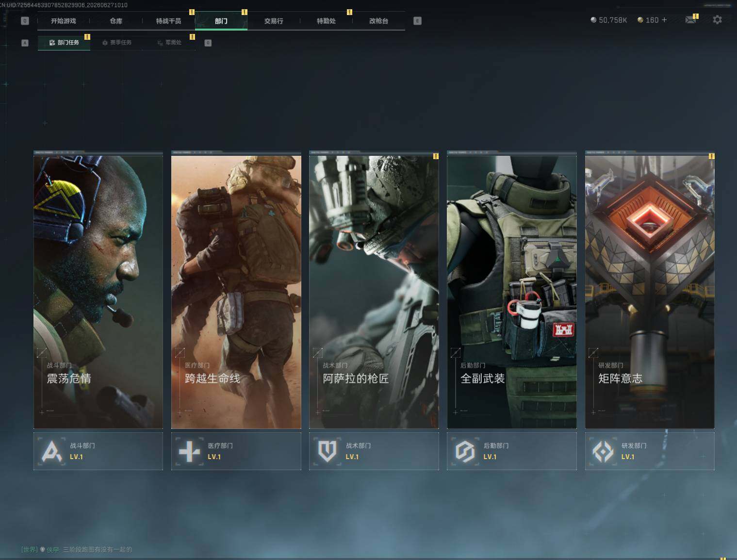The width and height of the screenshot is (737, 560).
Task: Switch to the 特战干员 tab
Action: point(168,21)
